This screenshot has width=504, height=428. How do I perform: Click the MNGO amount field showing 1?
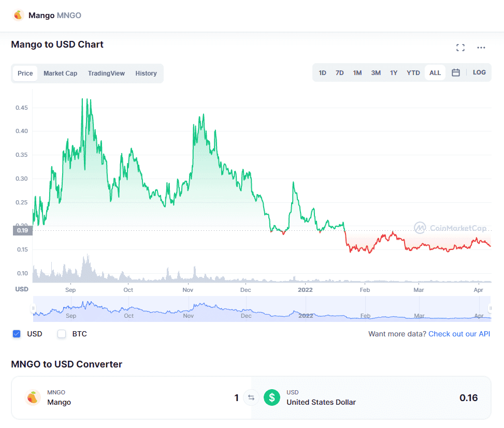click(x=236, y=397)
